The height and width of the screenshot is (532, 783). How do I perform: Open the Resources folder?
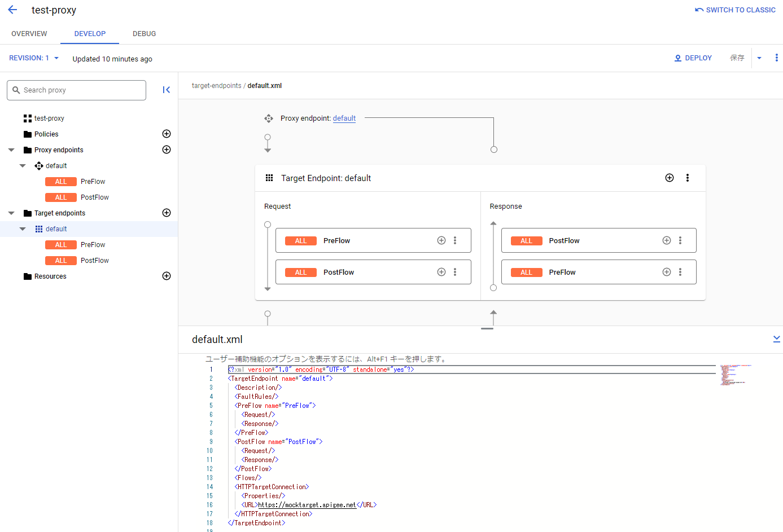coord(50,276)
